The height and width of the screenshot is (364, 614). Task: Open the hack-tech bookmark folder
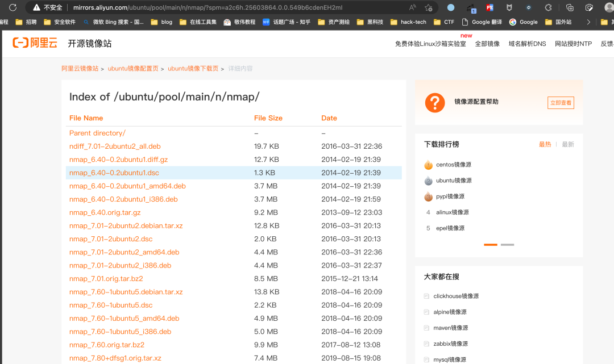[408, 22]
